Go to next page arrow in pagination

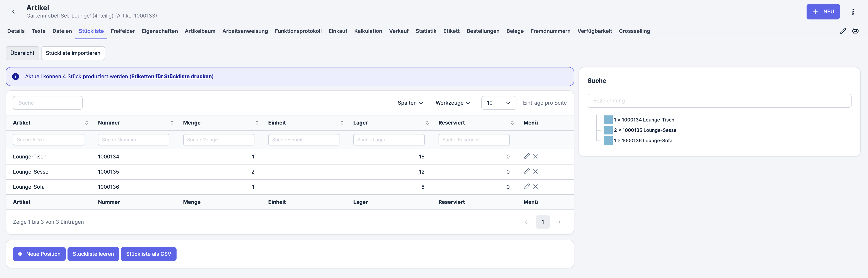pos(559,222)
